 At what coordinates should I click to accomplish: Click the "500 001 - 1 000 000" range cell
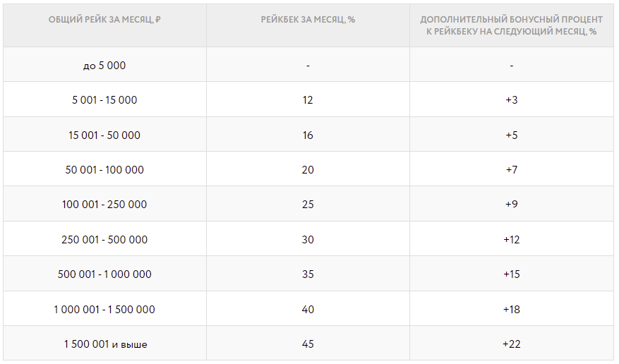coord(104,274)
